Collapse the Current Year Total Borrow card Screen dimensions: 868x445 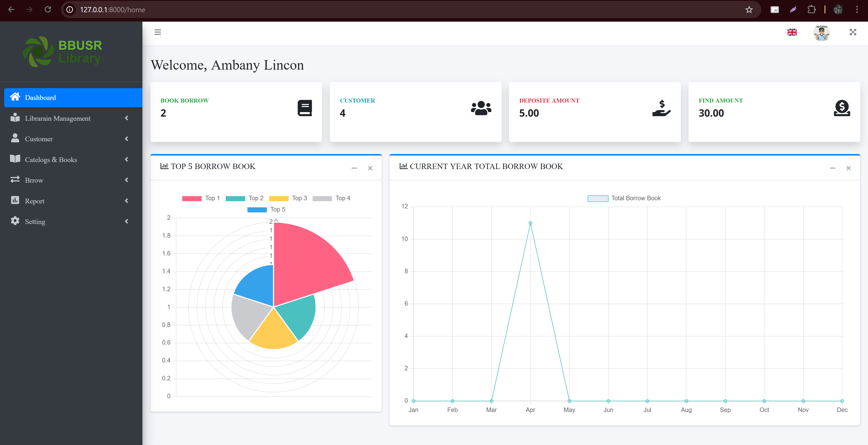832,168
